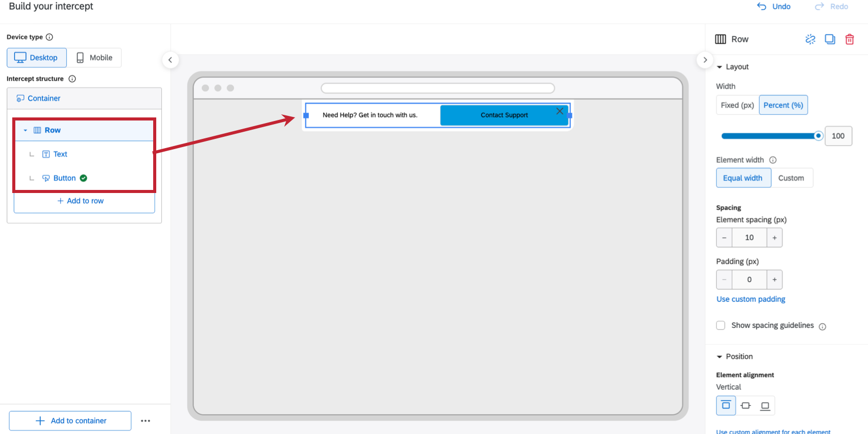The image size is (868, 434).
Task: Delete the Row with trash icon
Action: click(x=850, y=39)
